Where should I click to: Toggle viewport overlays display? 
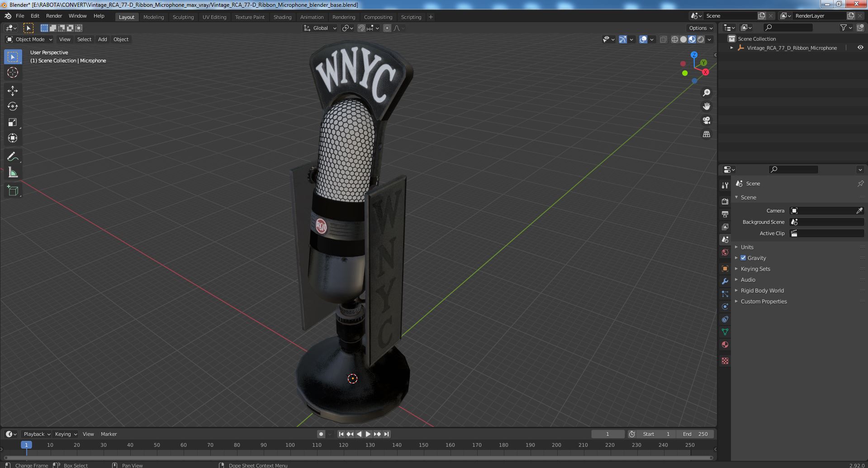point(643,39)
